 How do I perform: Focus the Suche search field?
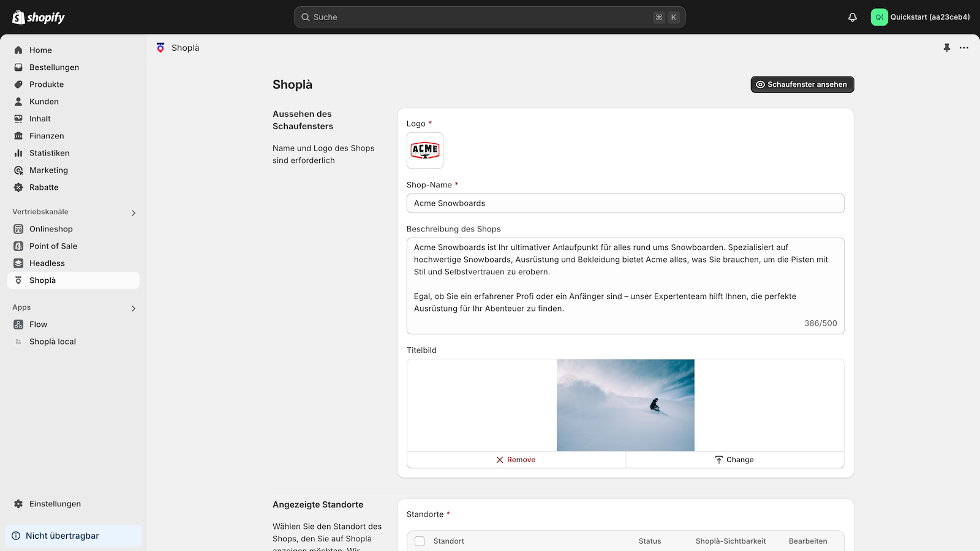tap(490, 17)
